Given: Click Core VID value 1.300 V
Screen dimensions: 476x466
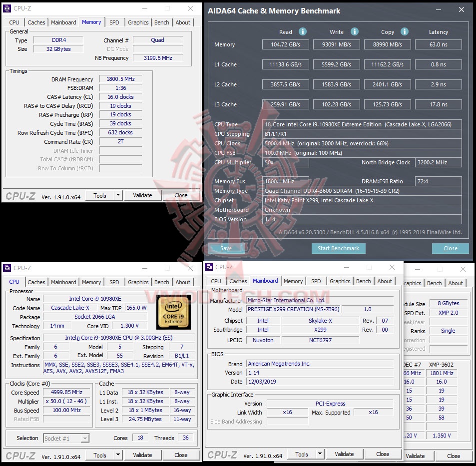Looking at the screenshot, I should click(130, 326).
